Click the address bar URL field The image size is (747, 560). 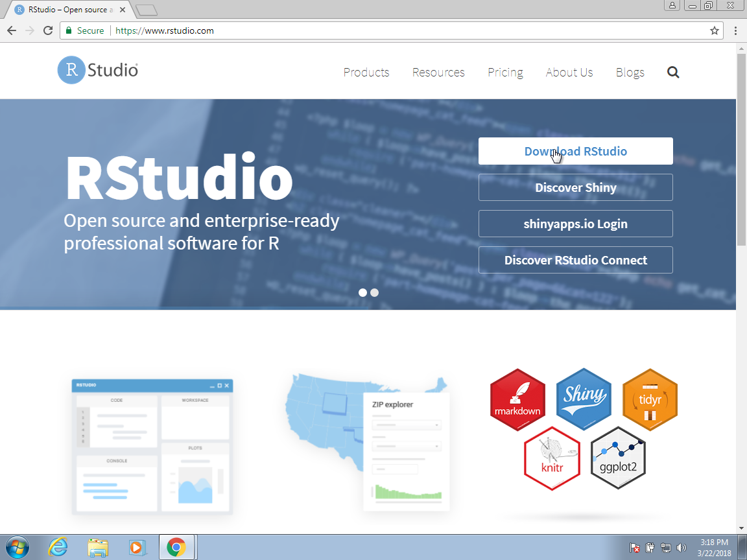[x=389, y=30]
